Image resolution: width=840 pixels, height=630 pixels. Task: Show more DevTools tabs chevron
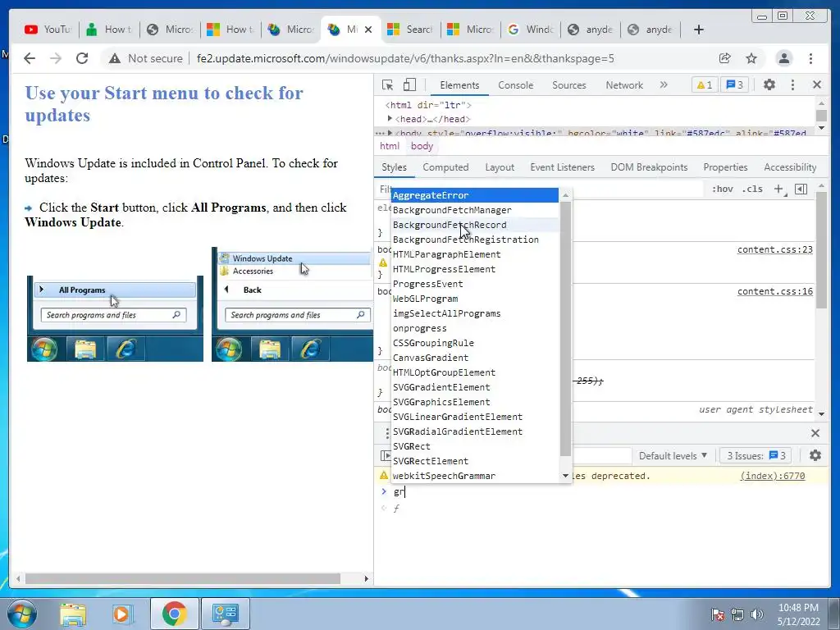[664, 84]
